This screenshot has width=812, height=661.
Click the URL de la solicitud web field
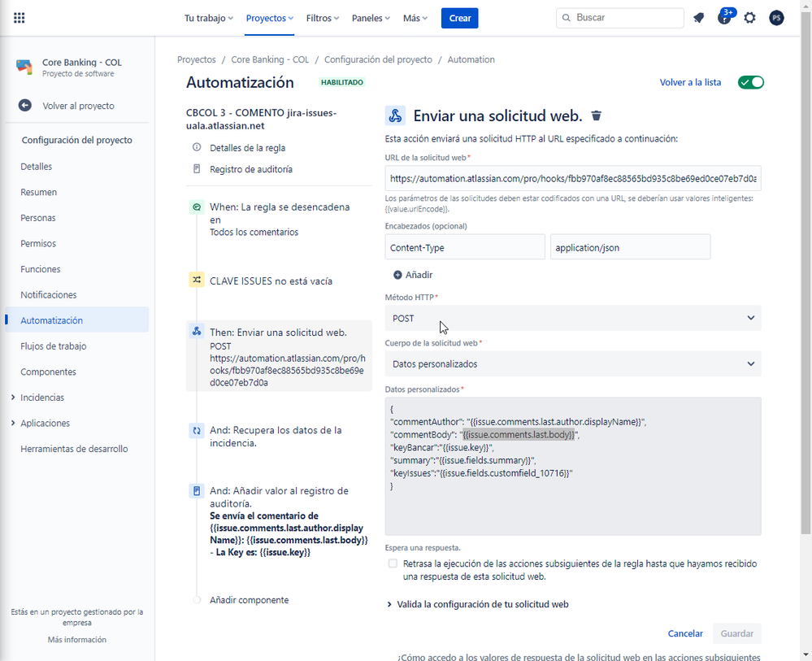573,179
